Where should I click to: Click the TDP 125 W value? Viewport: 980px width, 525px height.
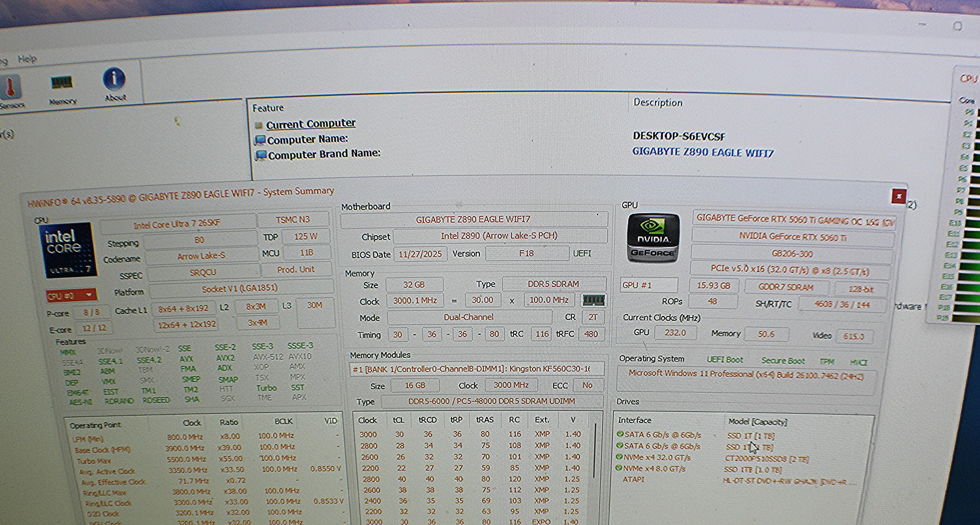[306, 236]
